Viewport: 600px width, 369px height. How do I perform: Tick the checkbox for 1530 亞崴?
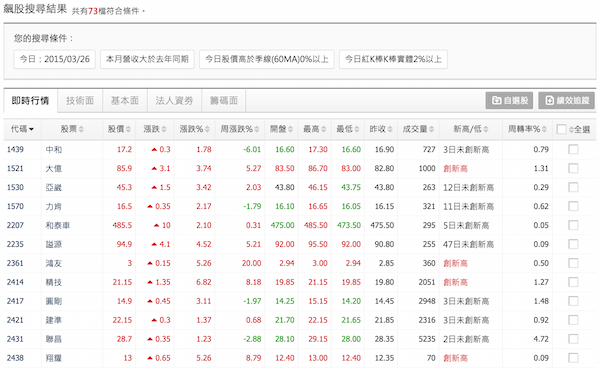[x=573, y=187]
